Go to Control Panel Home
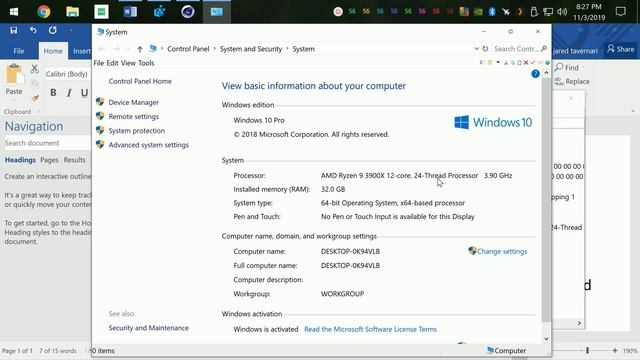 (x=140, y=81)
